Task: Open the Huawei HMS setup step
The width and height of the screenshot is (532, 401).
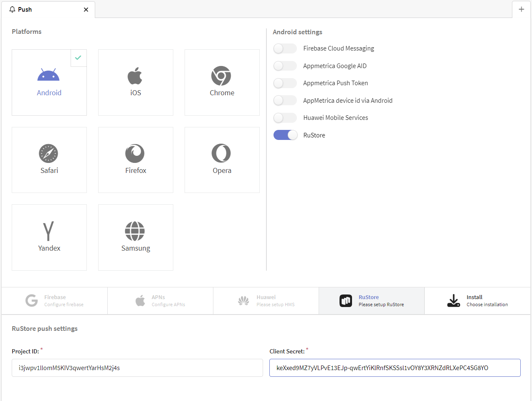Action: click(x=266, y=301)
